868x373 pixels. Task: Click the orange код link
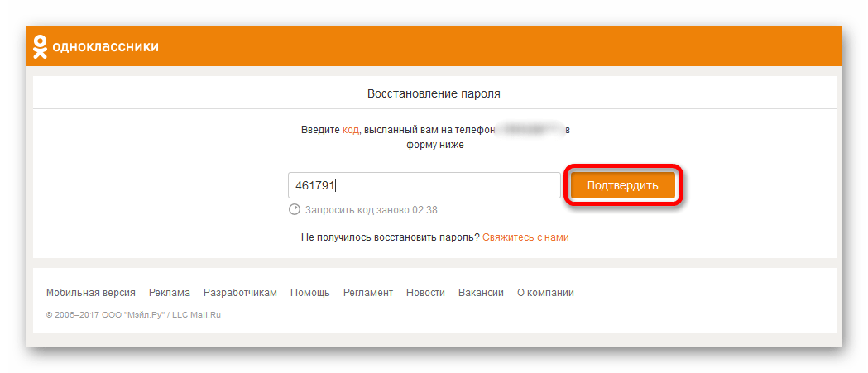coord(350,131)
